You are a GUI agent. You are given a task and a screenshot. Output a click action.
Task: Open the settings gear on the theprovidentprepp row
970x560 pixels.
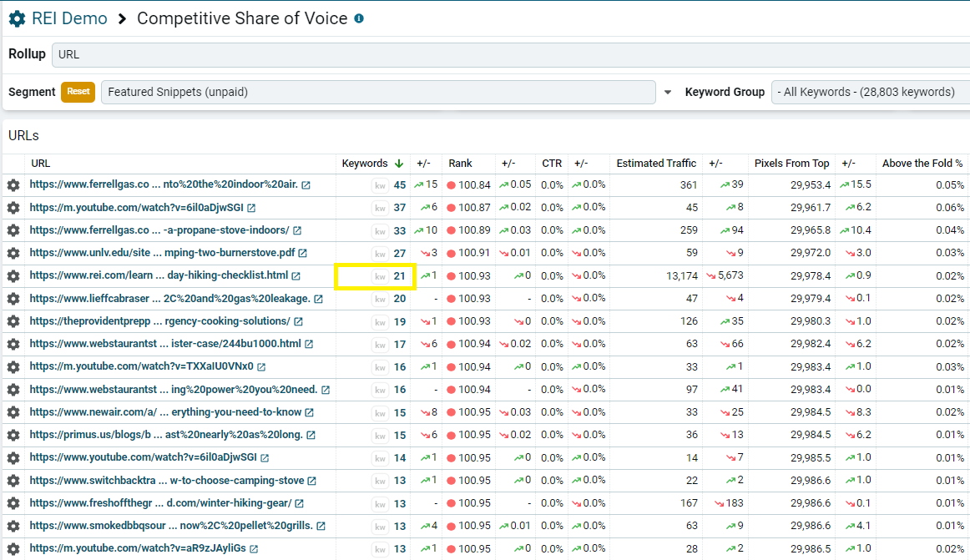click(13, 320)
